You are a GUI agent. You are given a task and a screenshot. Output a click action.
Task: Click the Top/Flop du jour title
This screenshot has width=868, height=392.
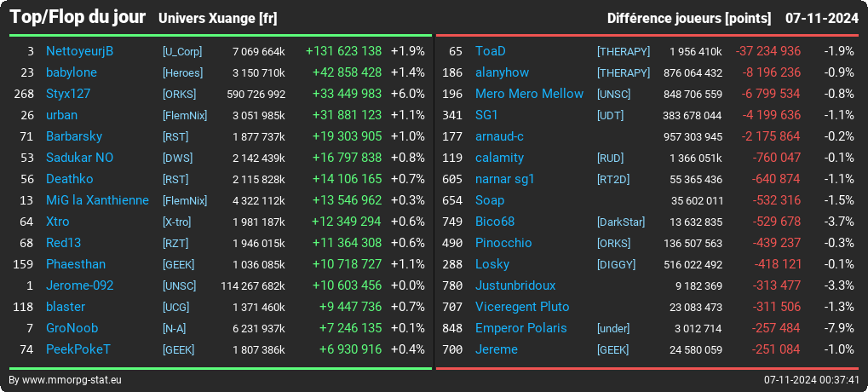click(78, 17)
